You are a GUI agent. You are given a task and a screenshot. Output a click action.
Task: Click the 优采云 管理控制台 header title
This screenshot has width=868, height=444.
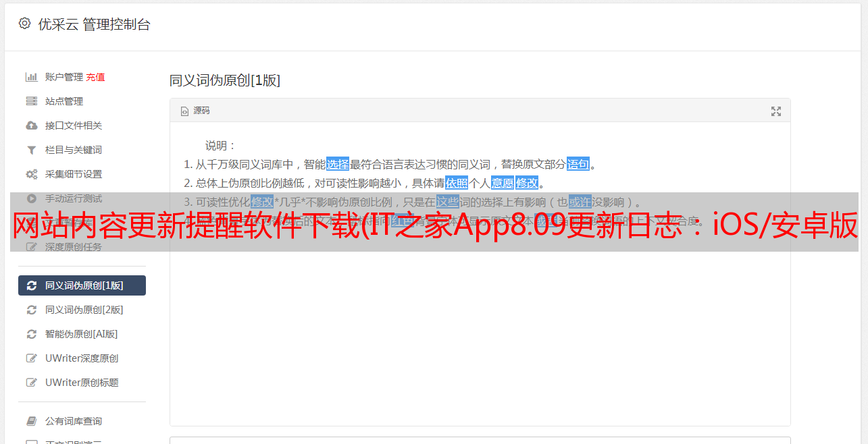(x=94, y=24)
